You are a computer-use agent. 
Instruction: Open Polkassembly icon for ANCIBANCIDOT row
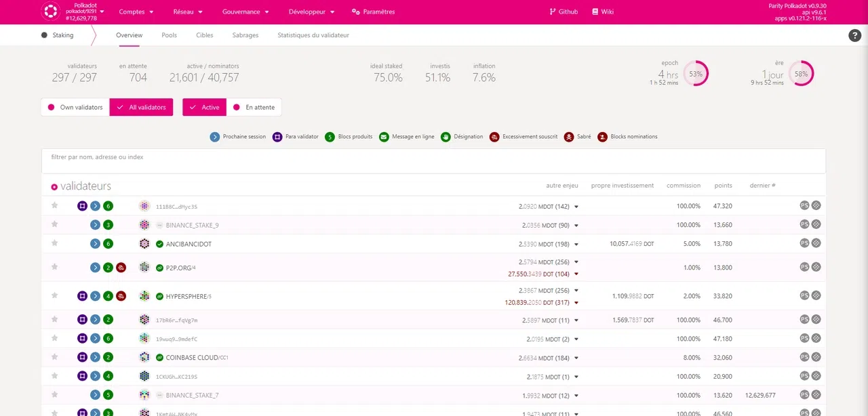click(x=804, y=243)
